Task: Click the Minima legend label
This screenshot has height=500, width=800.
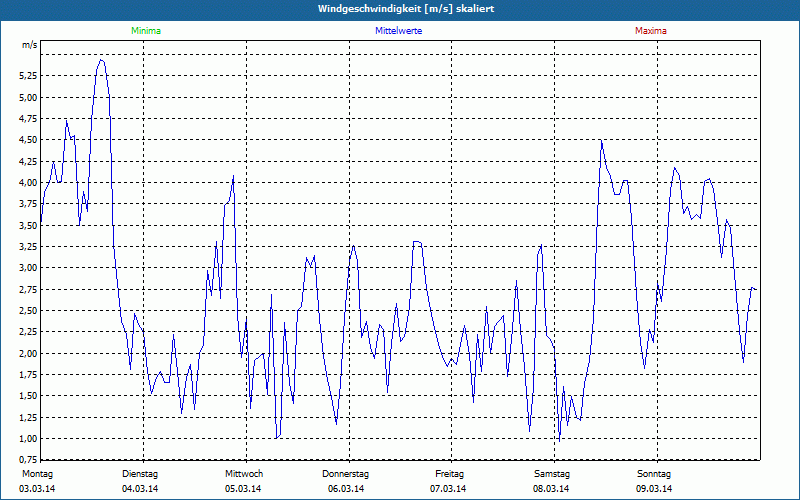Action: [x=145, y=31]
